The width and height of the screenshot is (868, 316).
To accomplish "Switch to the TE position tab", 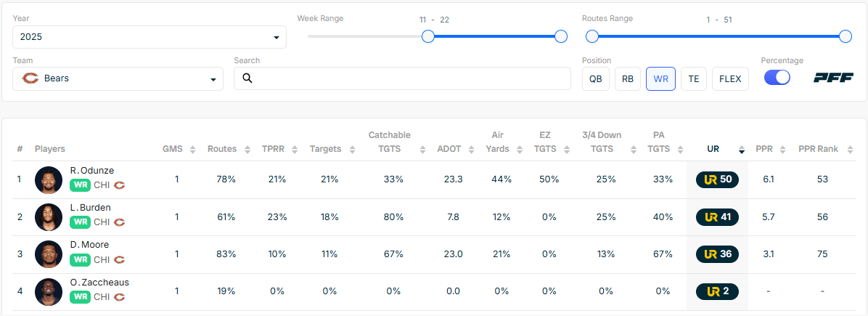I will tap(694, 78).
